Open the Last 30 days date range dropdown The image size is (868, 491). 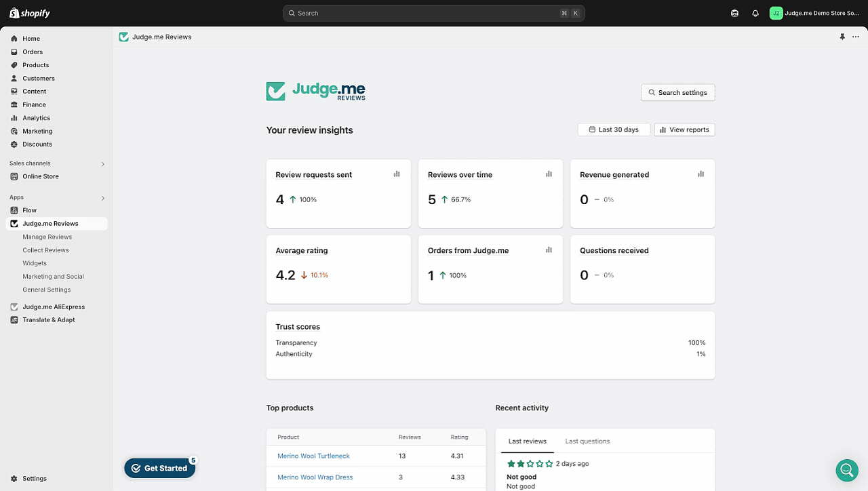pos(614,130)
